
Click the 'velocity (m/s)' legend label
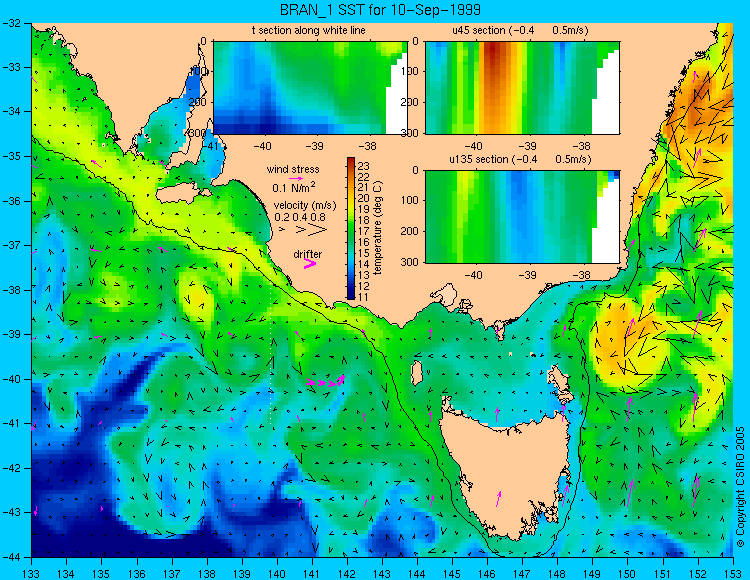tap(305, 205)
